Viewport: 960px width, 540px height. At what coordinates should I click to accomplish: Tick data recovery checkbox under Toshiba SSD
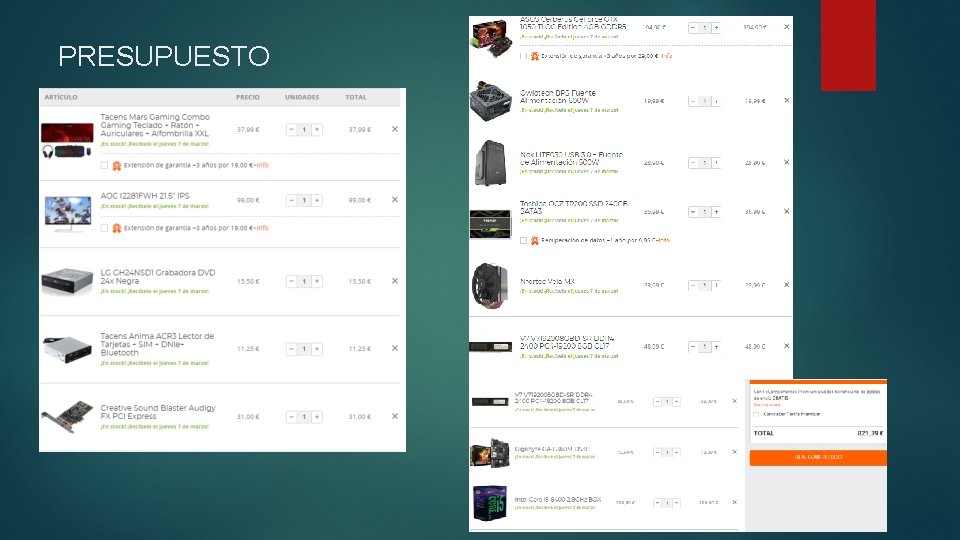click(523, 241)
